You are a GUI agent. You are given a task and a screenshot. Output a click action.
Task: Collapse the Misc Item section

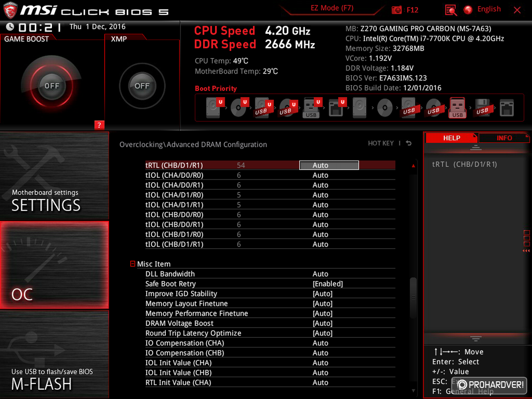coord(133,264)
